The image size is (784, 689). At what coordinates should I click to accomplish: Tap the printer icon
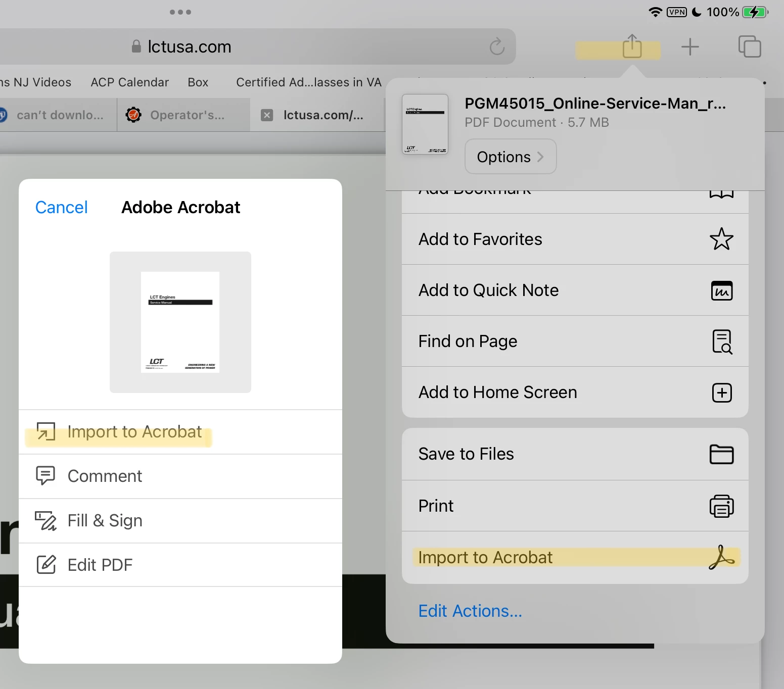(x=721, y=506)
